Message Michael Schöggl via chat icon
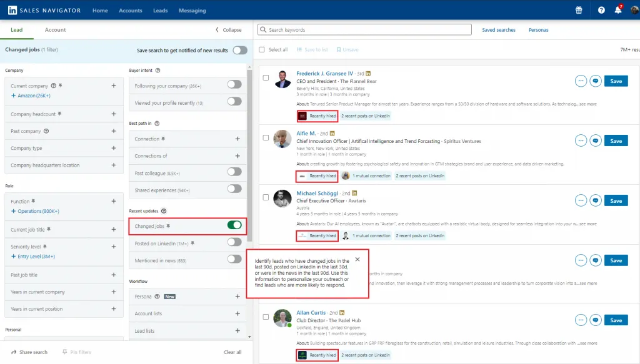This screenshot has height=364, width=640. [596, 200]
